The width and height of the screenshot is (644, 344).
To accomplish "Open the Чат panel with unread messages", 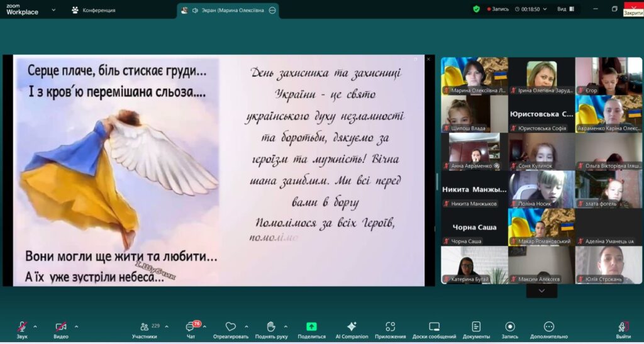I will tap(191, 327).
